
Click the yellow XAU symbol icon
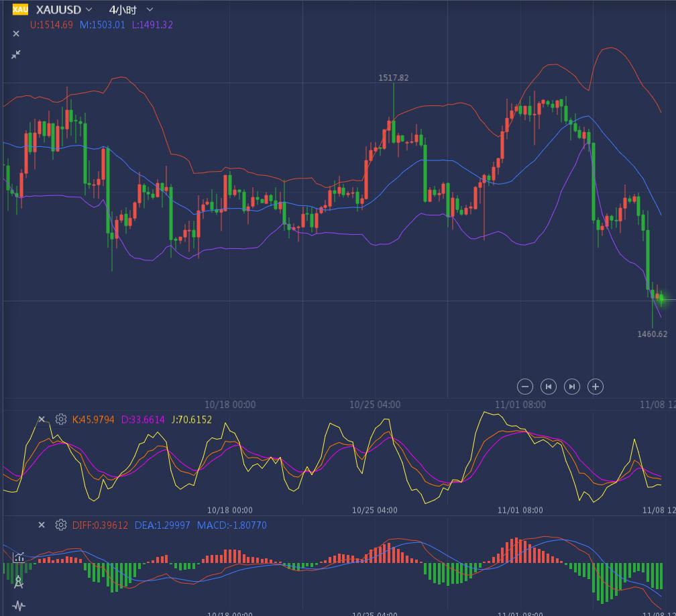20,9
